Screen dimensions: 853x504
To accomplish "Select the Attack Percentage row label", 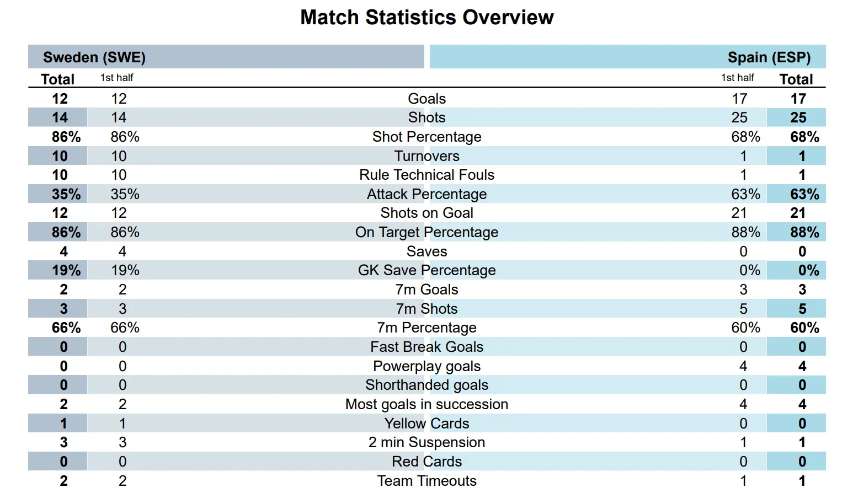I will [426, 194].
